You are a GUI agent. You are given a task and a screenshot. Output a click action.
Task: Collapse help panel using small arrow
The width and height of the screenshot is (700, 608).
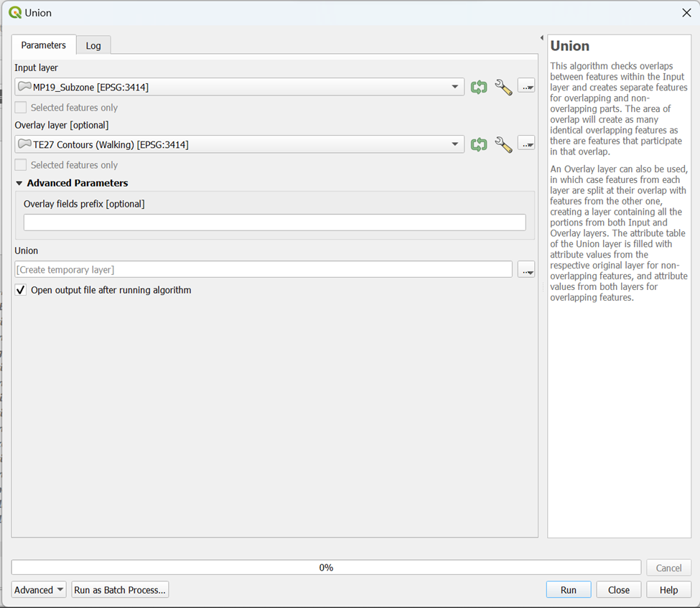click(541, 38)
